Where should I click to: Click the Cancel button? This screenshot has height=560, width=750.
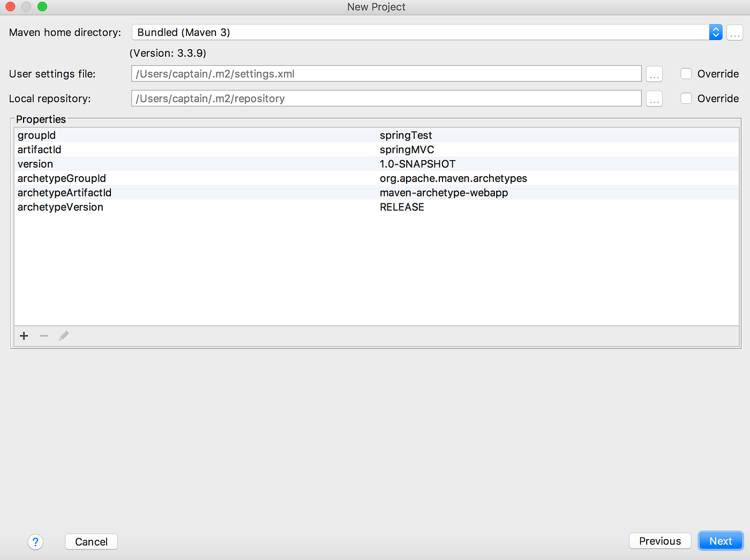tap(91, 541)
